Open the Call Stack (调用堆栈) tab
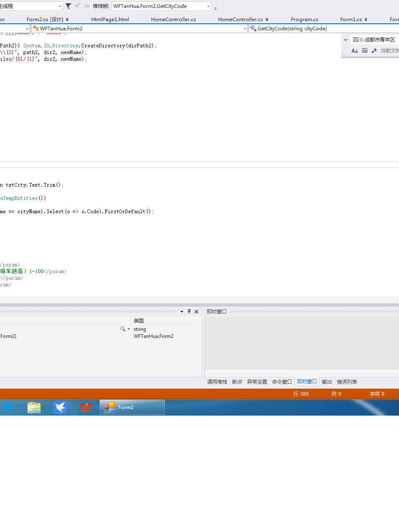 (217, 382)
